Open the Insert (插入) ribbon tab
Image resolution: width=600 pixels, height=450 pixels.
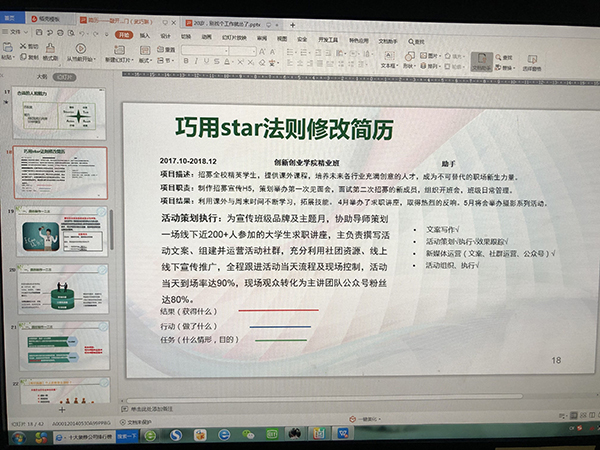coord(145,34)
